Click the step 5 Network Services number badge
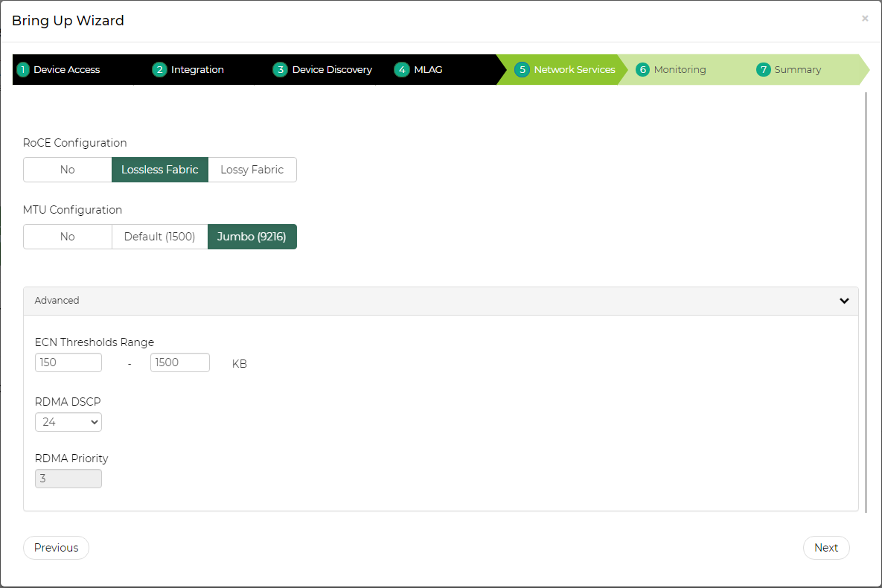This screenshot has width=882, height=588. point(522,70)
